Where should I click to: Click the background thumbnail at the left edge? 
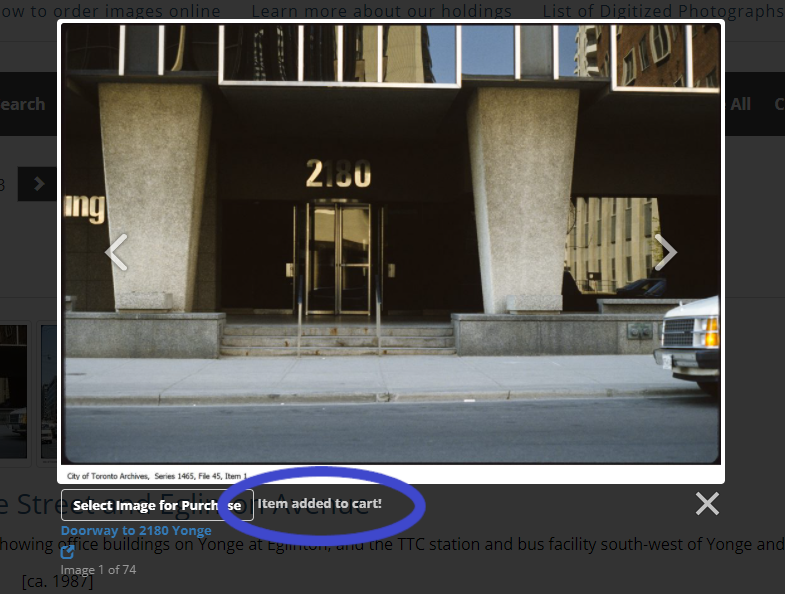point(14,392)
